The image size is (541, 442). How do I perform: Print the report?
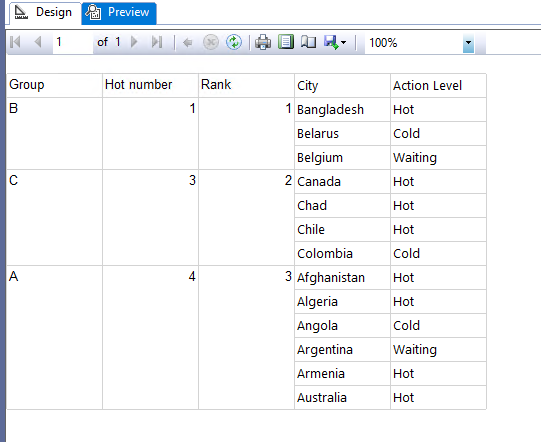(x=263, y=42)
